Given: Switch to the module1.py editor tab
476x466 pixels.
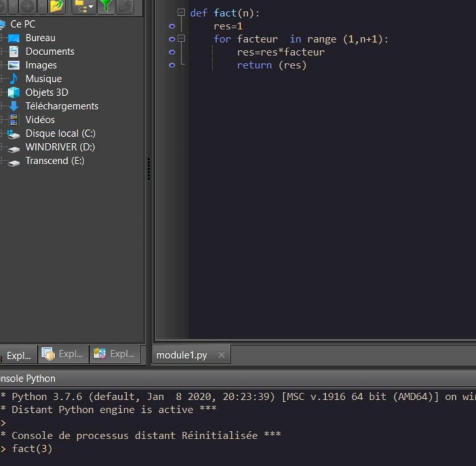Looking at the screenshot, I should pos(181,355).
